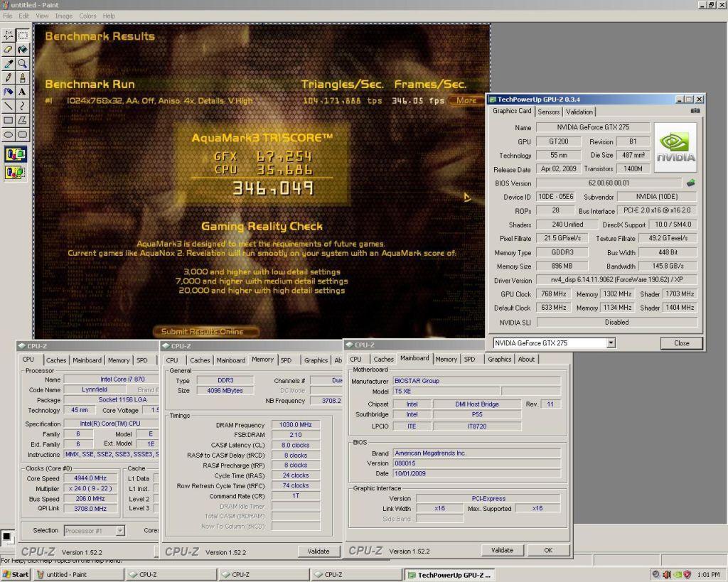This screenshot has width=728, height=582.
Task: Select the Free-Form Select tool in Paint
Action: tap(9, 36)
